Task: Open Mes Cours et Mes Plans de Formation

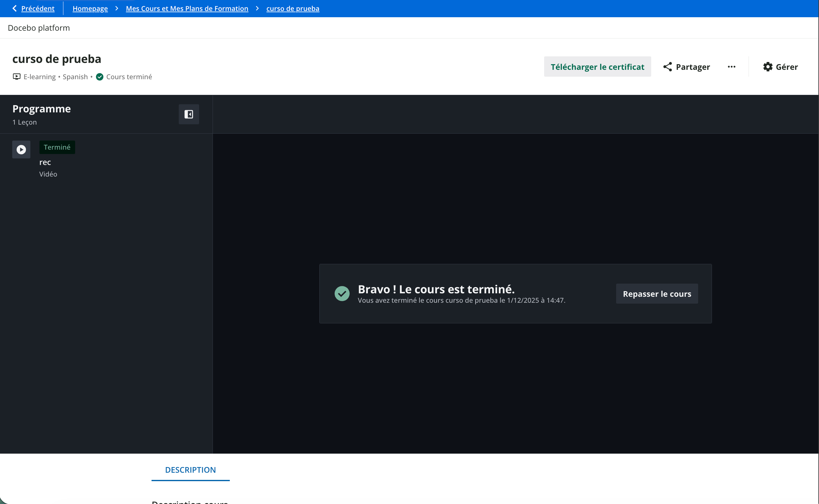Action: coord(187,8)
